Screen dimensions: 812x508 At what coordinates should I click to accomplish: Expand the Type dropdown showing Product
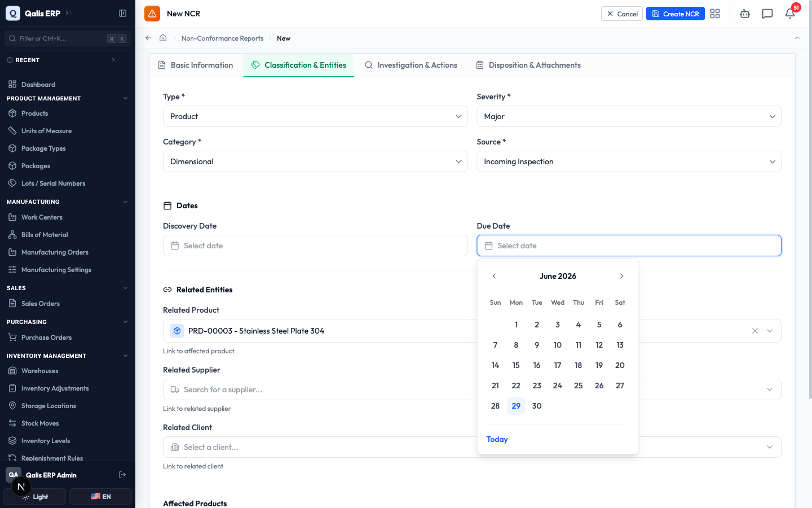(315, 116)
